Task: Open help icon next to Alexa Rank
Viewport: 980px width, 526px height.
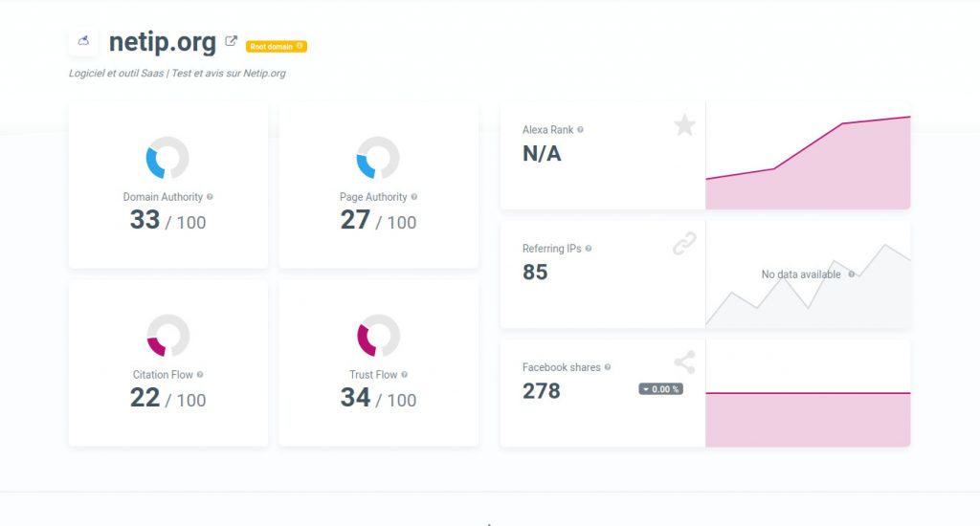Action: point(580,130)
